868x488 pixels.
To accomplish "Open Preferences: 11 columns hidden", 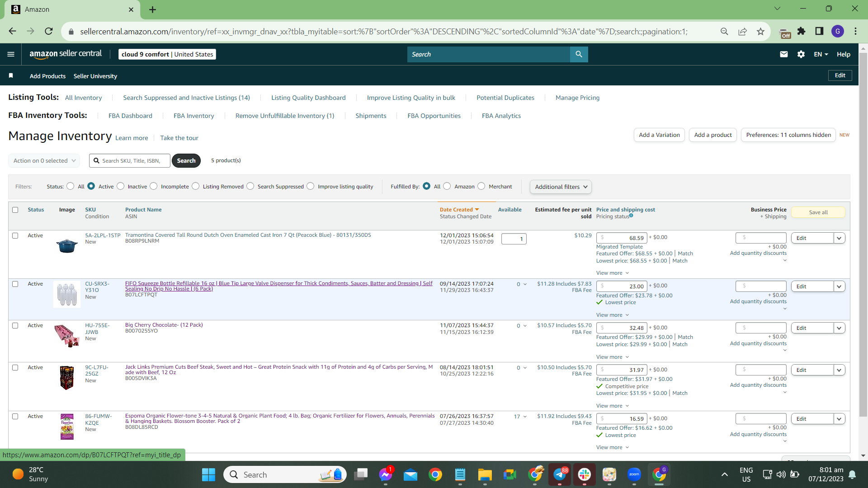I will (788, 135).
